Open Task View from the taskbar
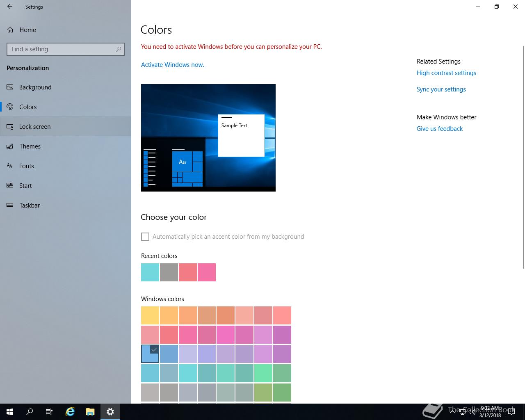Viewport: 525px width, 420px height. (49, 412)
